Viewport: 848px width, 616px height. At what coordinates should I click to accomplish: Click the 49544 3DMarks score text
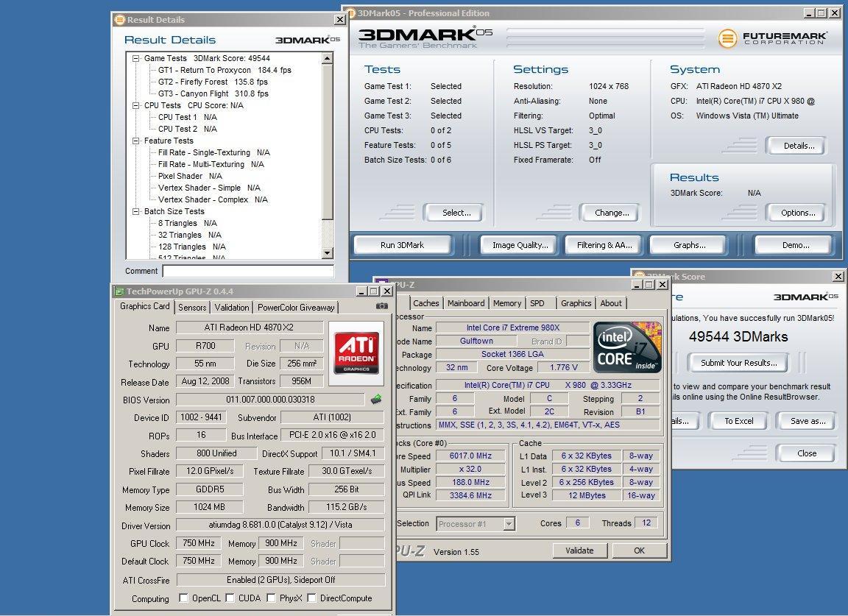pos(738,336)
